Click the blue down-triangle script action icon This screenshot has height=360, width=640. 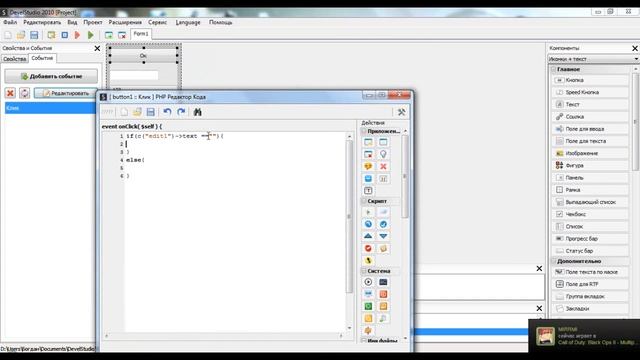click(383, 236)
